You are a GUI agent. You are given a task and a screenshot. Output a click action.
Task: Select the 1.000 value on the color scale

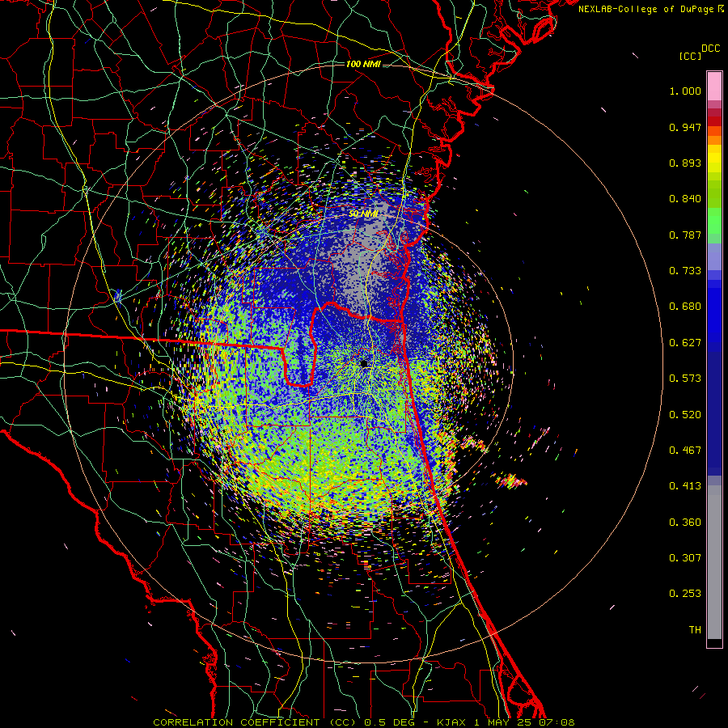(685, 91)
